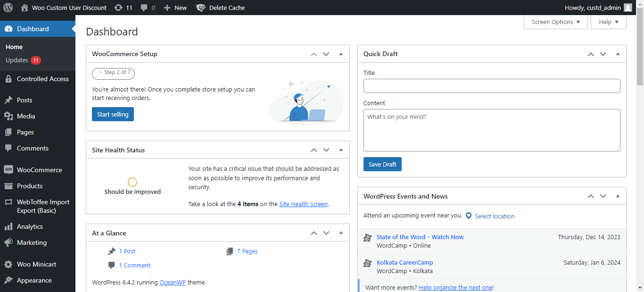
Task: Click the location pin icon by Select location
Action: click(x=469, y=216)
